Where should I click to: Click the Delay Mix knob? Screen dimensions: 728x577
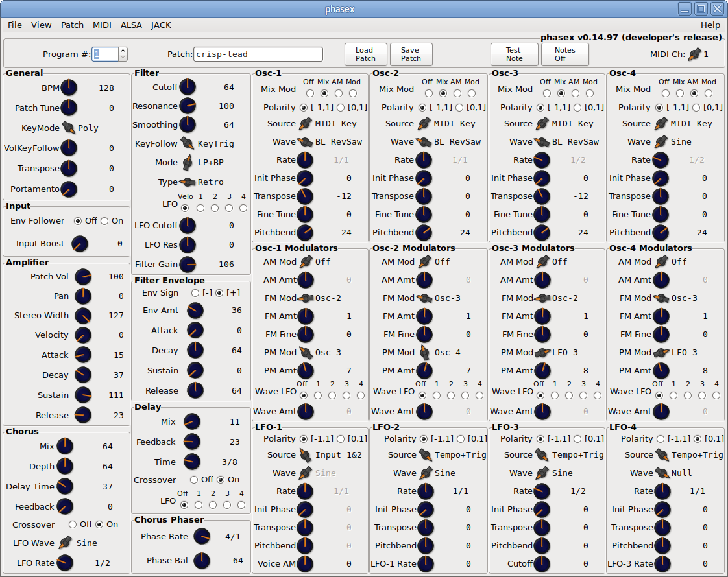pos(192,421)
